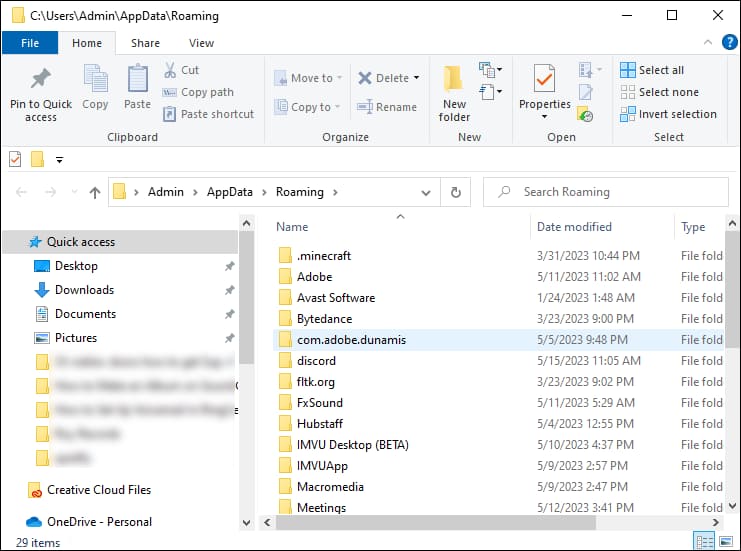Click Pin to Quick access icon

click(41, 78)
